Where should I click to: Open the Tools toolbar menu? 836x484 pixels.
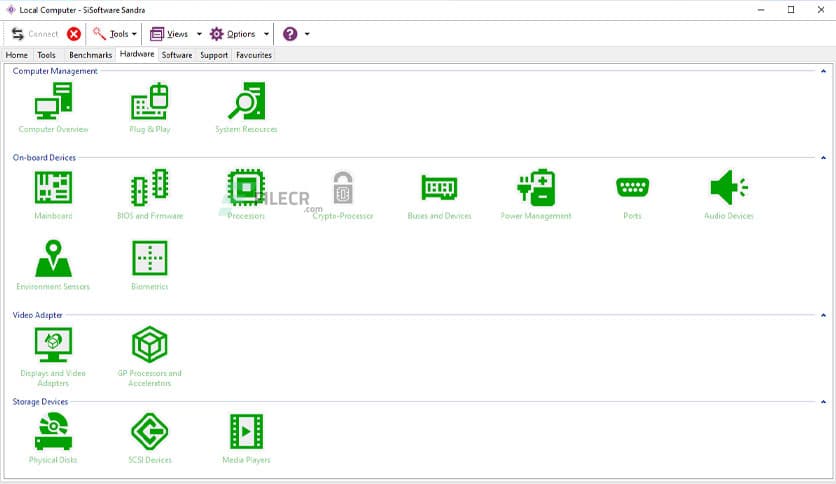[x=115, y=34]
